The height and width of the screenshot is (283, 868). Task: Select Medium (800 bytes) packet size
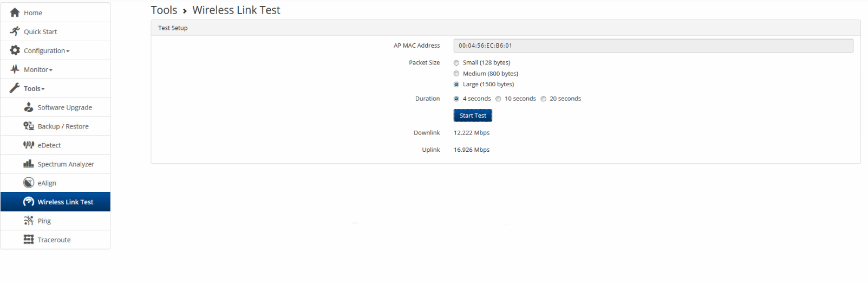(x=456, y=74)
